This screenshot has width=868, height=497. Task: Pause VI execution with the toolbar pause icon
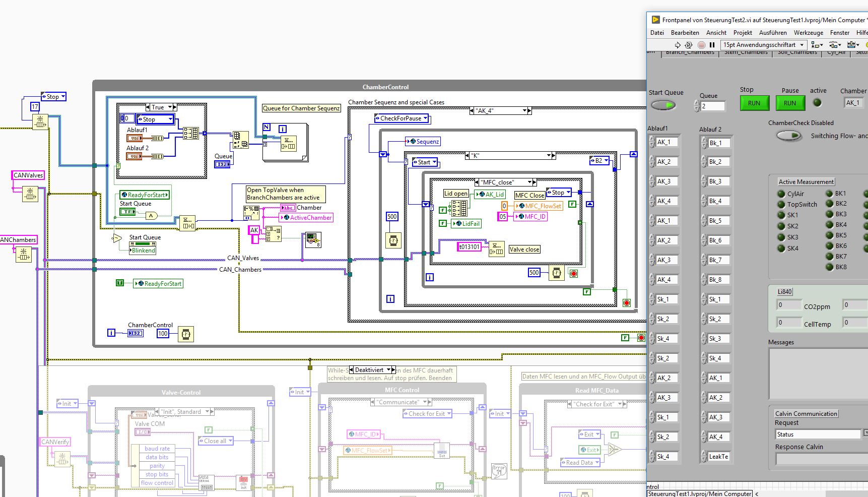pyautogui.click(x=712, y=45)
